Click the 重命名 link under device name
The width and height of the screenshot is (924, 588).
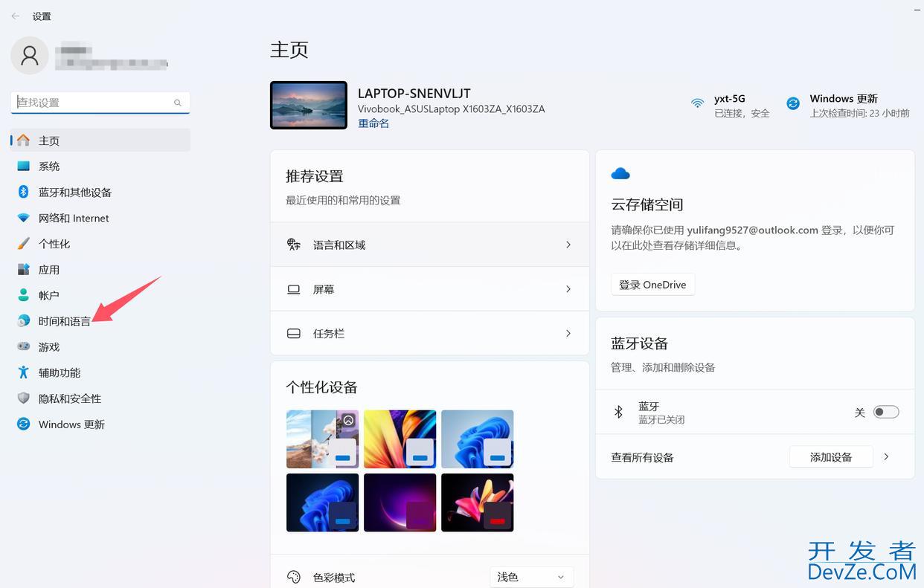(x=373, y=123)
